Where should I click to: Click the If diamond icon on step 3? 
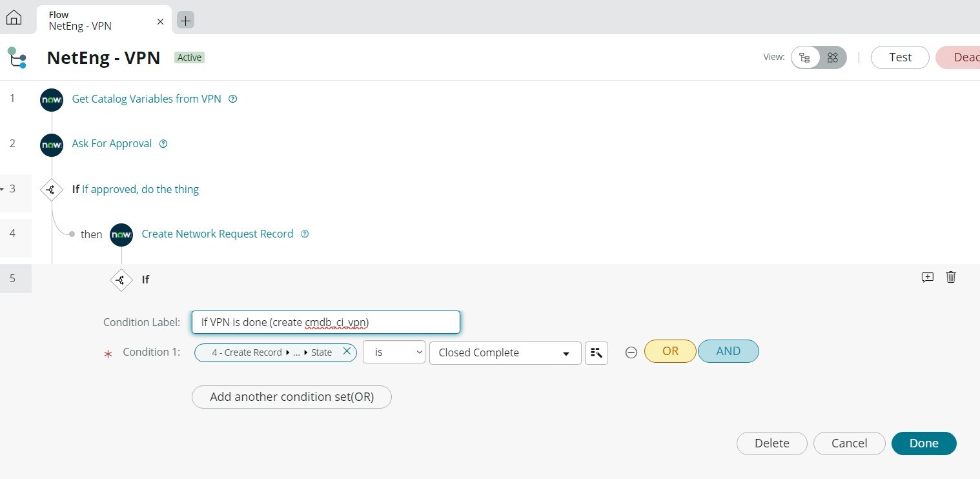tap(52, 190)
